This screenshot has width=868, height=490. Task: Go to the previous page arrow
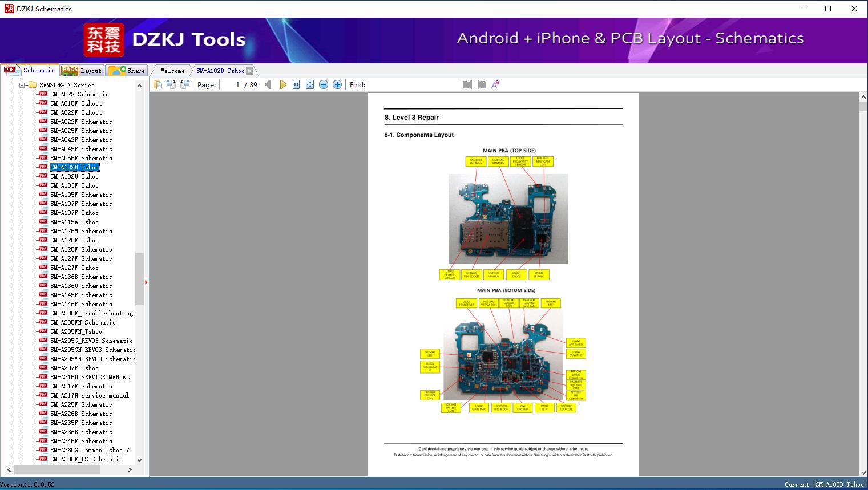coord(268,84)
